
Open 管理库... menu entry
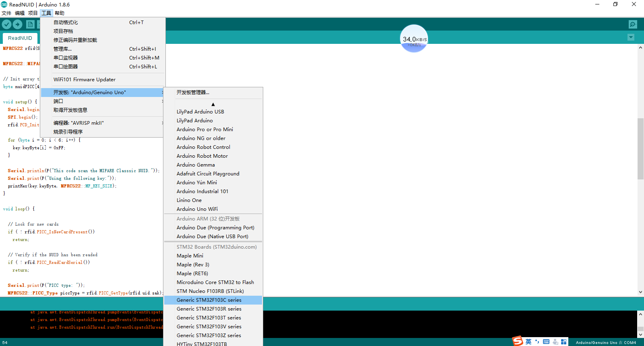[103, 49]
